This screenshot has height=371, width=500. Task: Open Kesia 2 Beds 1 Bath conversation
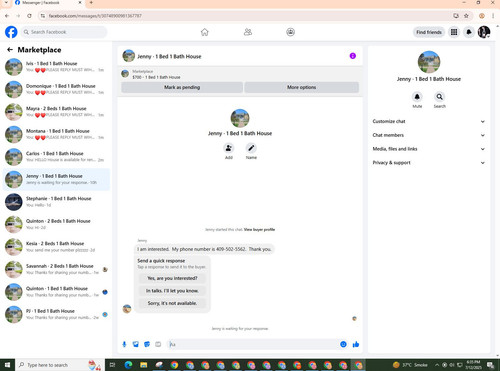[x=56, y=247]
